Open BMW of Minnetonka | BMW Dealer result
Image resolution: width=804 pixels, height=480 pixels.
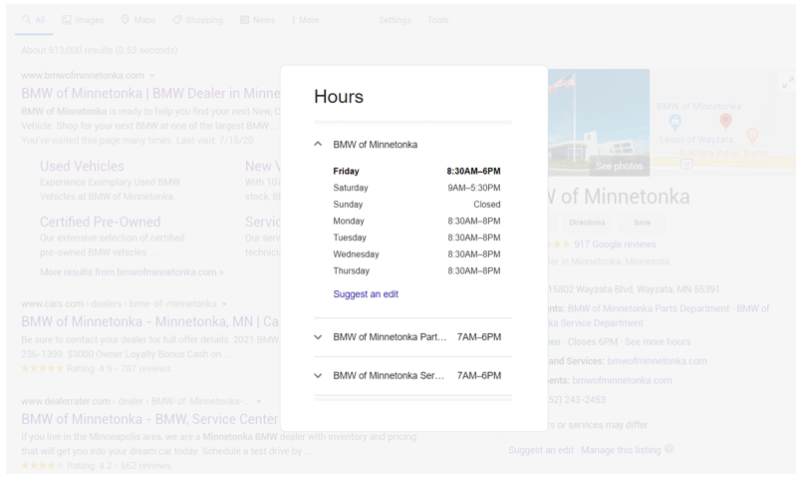pyautogui.click(x=151, y=93)
